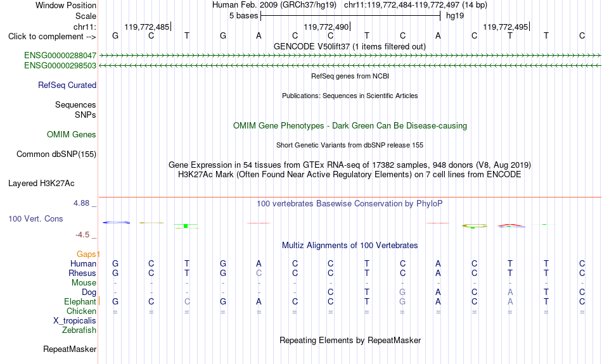Click the chr11: base position label
The image size is (602, 364).
(x=85, y=27)
